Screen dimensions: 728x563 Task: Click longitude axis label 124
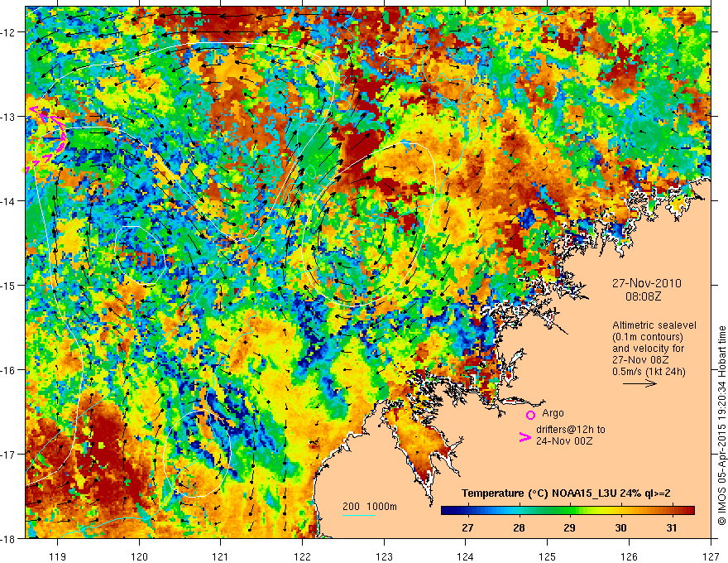click(466, 556)
